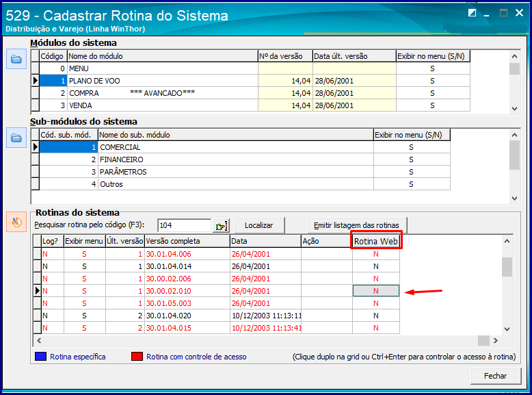
Task: Click Emitir listagem das rotinas button
Action: point(356,225)
